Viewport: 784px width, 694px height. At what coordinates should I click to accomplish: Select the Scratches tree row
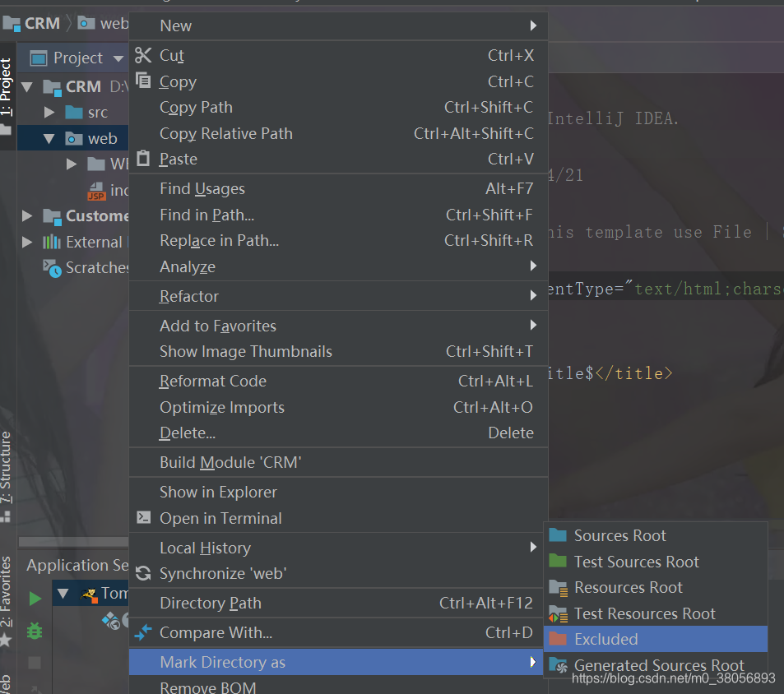[73, 268]
